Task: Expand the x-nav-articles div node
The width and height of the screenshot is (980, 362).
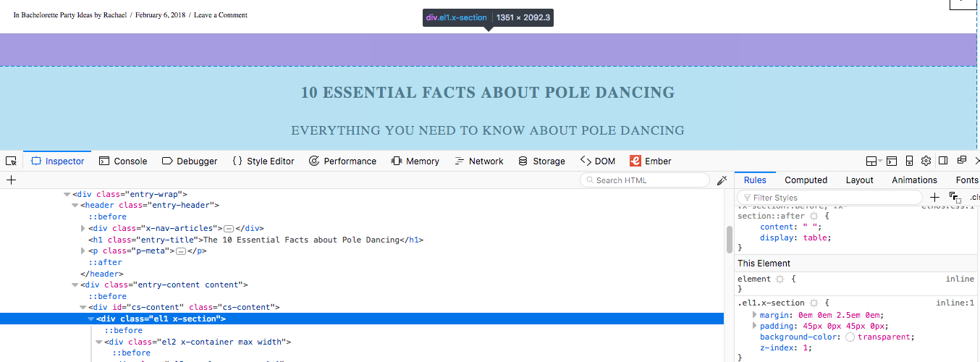Action: tap(83, 228)
